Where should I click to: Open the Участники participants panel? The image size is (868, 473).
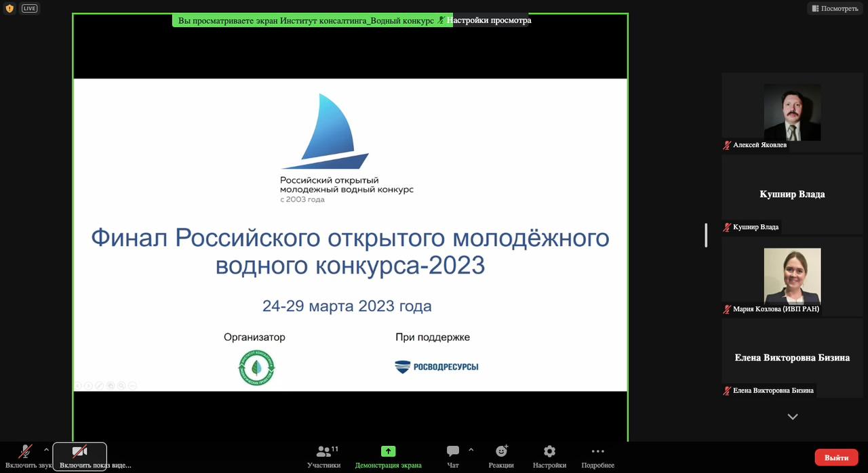point(323,457)
